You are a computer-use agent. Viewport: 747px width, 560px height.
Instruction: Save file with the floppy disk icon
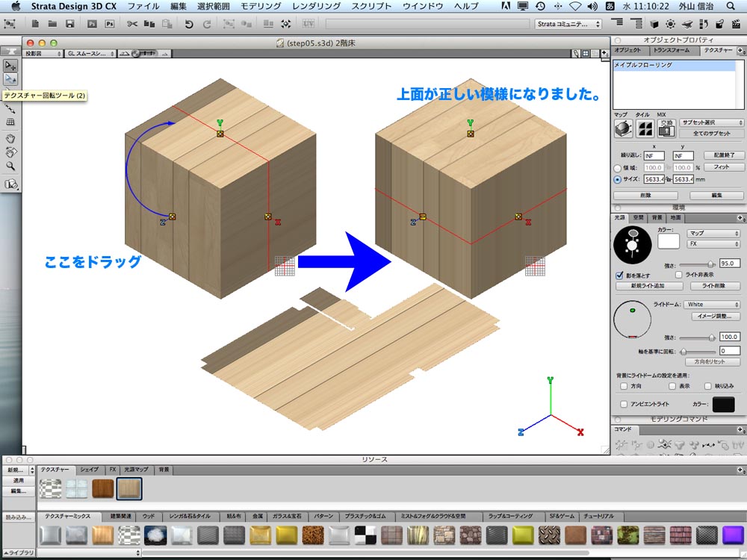[69, 24]
